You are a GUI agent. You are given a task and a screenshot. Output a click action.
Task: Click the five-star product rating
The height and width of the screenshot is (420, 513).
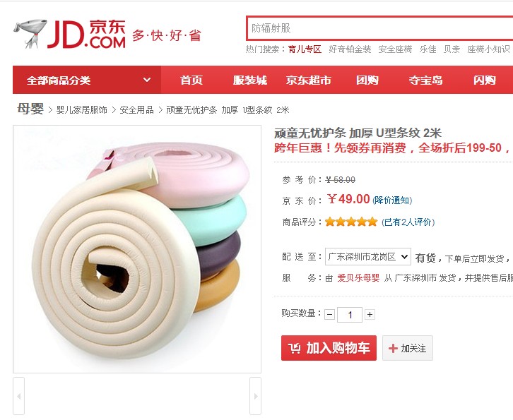[351, 222]
